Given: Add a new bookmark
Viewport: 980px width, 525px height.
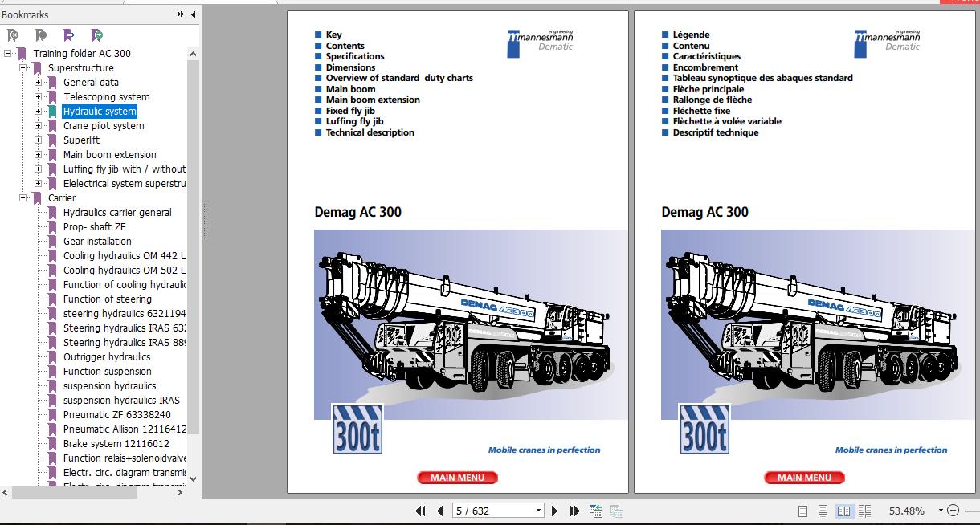Looking at the screenshot, I should pos(39,35).
